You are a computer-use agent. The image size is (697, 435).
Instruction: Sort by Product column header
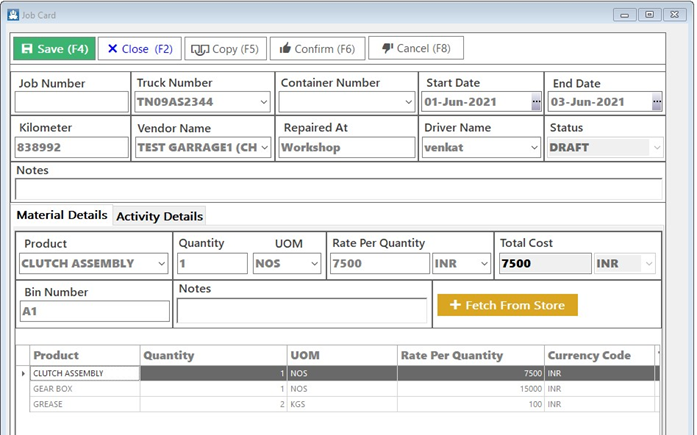pyautogui.click(x=85, y=355)
